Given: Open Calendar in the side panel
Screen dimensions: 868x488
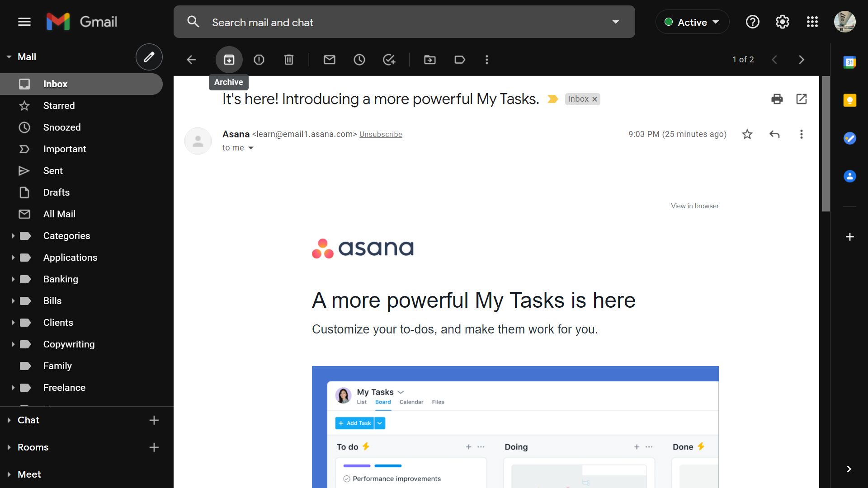Looking at the screenshot, I should [850, 62].
